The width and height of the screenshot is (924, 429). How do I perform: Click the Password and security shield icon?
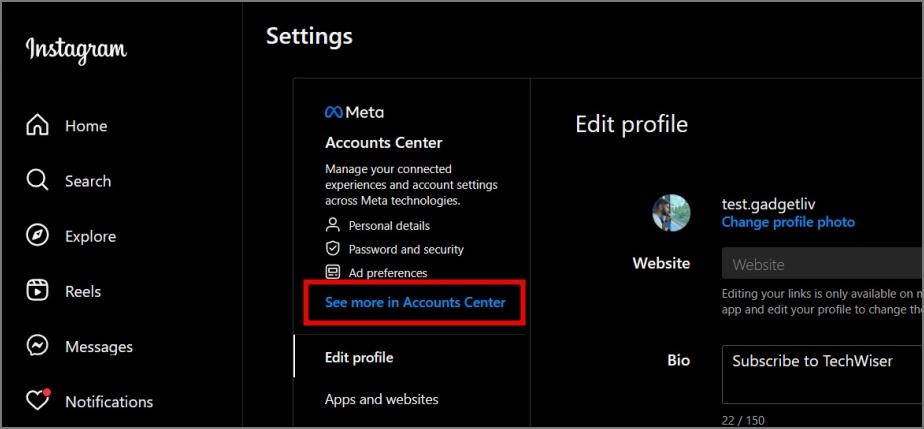tap(333, 249)
